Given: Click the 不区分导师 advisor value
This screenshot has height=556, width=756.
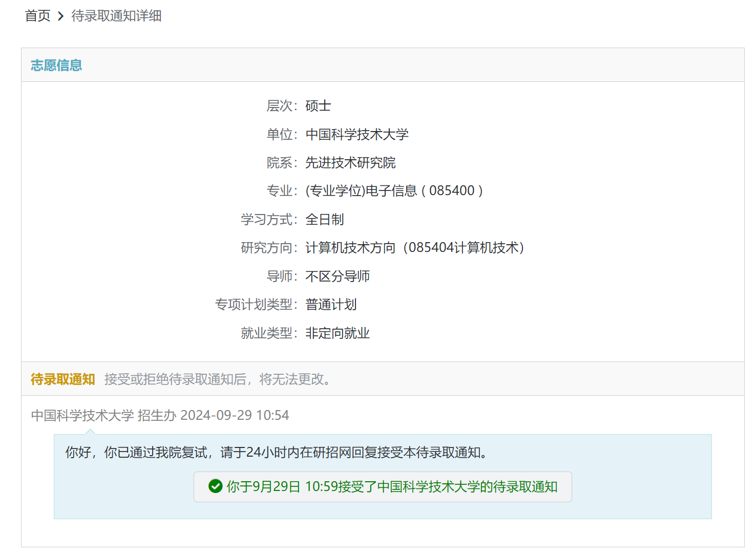Looking at the screenshot, I should click(x=337, y=276).
